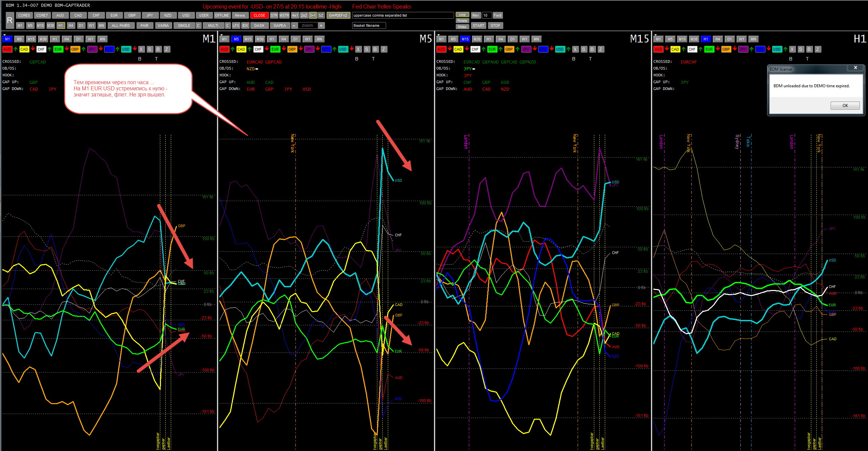Image resolution: width=868 pixels, height=451 pixels.
Task: Click the red CLOSE button
Action: pyautogui.click(x=259, y=15)
